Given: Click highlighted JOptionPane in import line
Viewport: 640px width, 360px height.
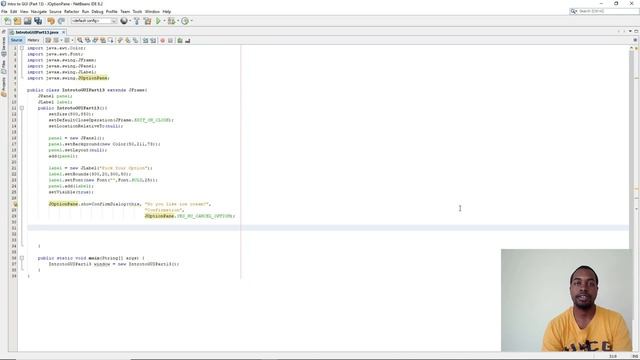Looking at the screenshot, I should coord(93,78).
